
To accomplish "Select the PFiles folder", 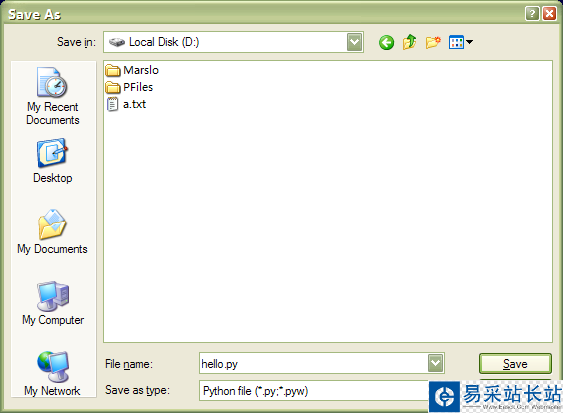I will tap(129, 87).
